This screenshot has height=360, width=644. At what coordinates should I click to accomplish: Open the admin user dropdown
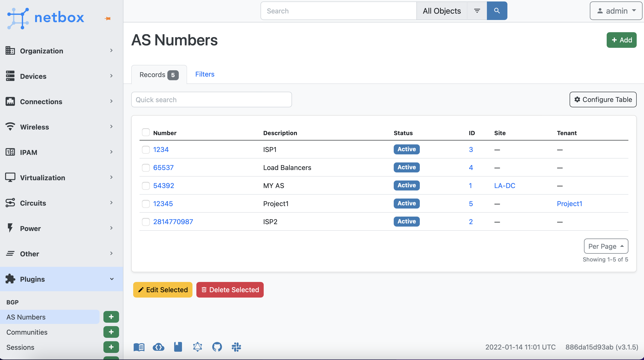[616, 11]
